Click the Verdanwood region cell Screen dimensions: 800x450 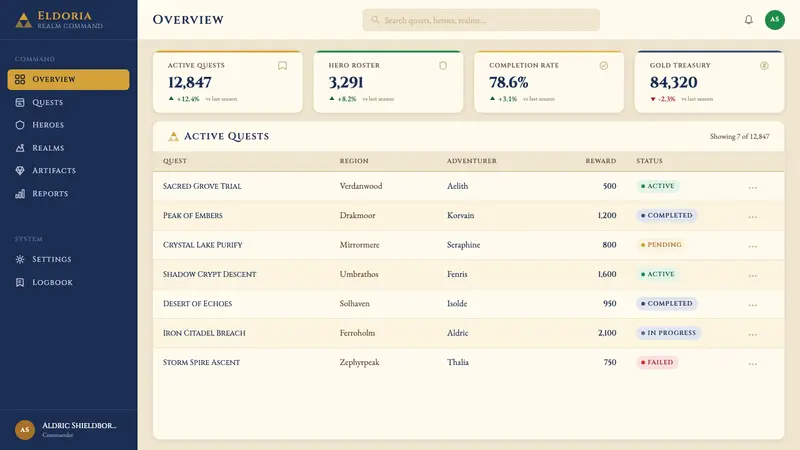point(361,186)
